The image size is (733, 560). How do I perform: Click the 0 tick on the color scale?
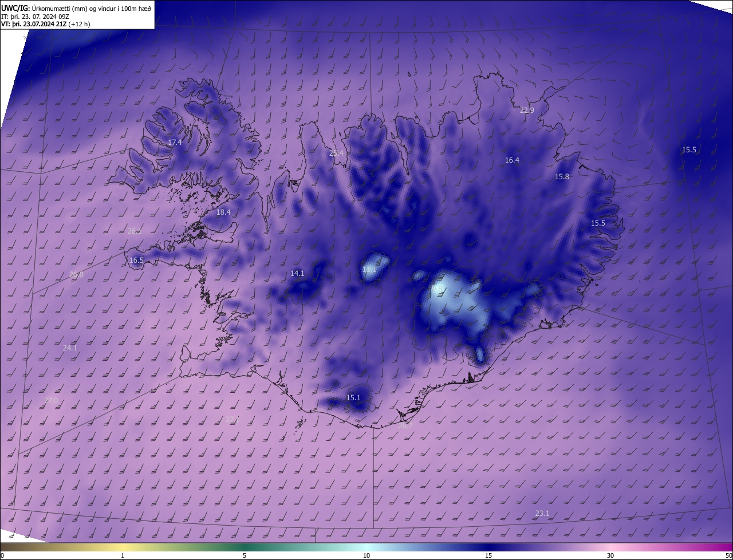point(2,555)
